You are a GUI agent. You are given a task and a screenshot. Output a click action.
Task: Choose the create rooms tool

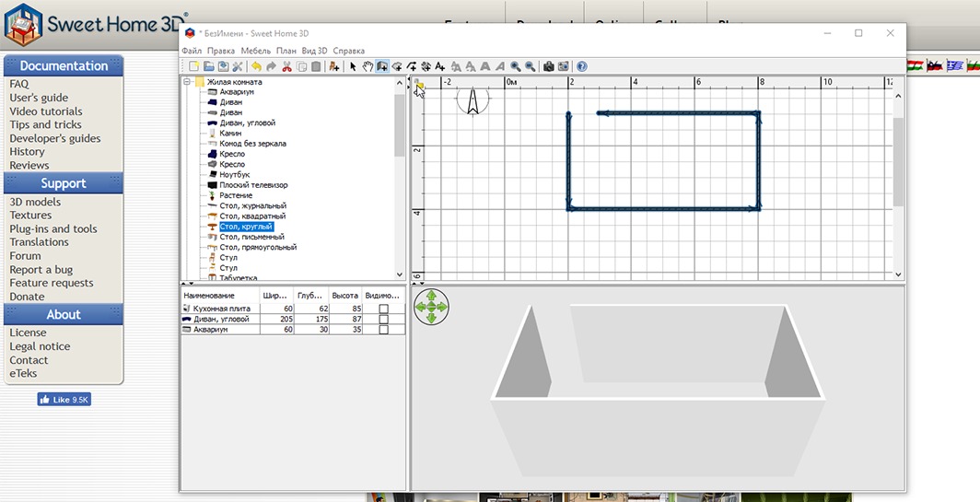(397, 66)
